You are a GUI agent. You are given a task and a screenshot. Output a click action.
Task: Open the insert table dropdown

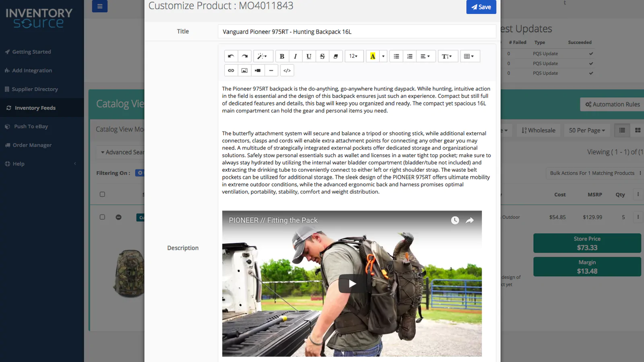point(469,56)
